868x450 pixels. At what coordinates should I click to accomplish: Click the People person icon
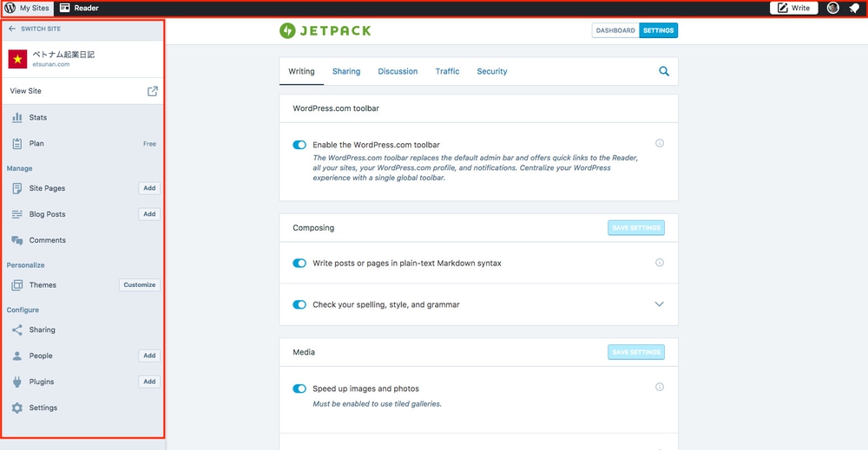[17, 356]
